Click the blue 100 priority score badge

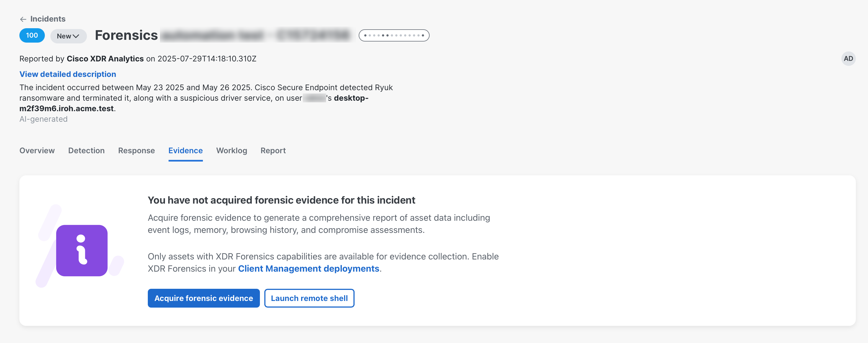32,36
